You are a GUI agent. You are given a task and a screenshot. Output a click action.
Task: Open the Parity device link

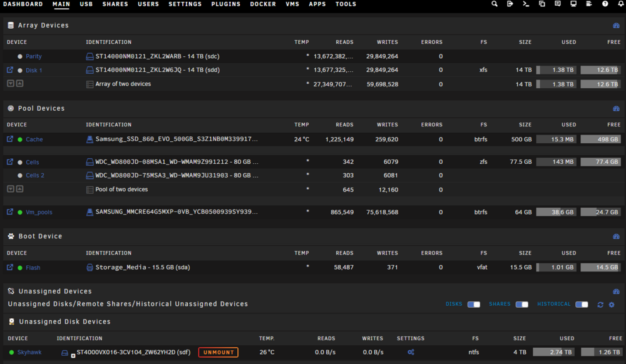[x=34, y=57]
